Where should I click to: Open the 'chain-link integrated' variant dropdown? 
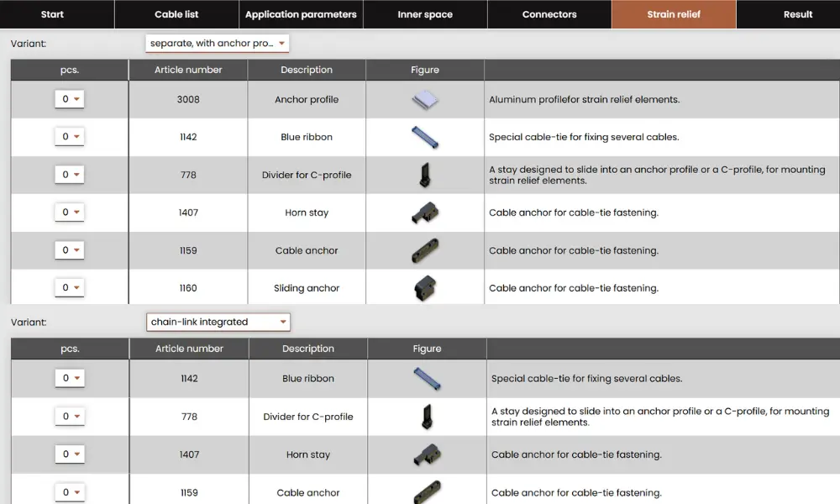[218, 322]
